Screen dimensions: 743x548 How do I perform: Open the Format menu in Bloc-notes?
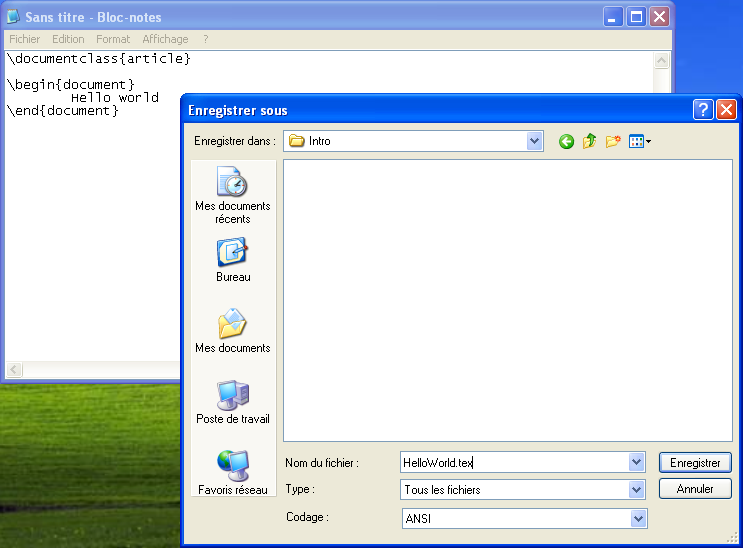pos(113,39)
